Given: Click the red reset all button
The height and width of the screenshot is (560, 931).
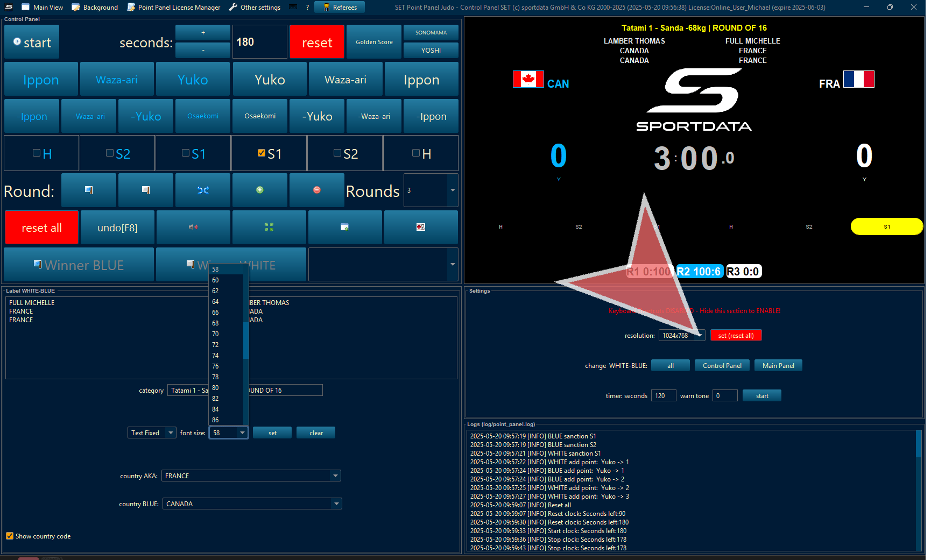Looking at the screenshot, I should pyautogui.click(x=41, y=228).
